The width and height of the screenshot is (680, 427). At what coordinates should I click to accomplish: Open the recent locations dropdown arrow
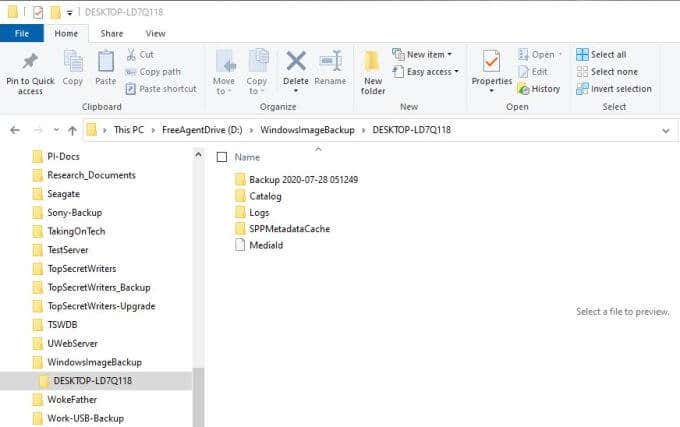click(56, 130)
